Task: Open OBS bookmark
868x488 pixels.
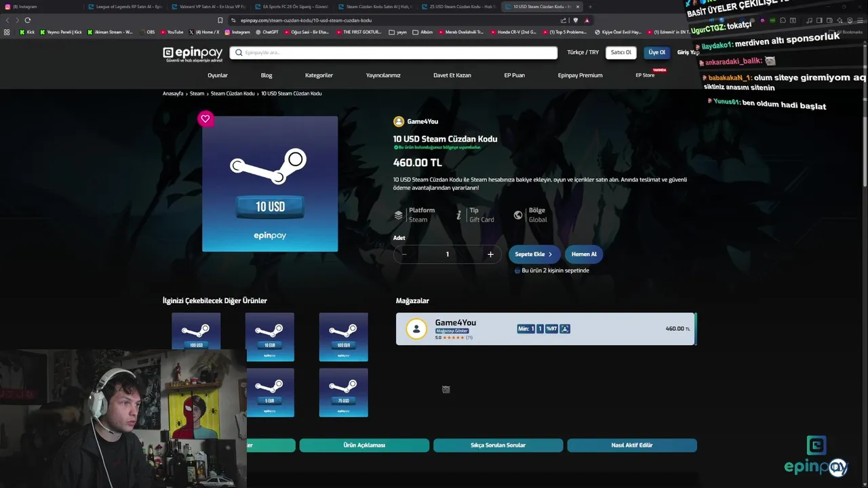Action: [146, 32]
